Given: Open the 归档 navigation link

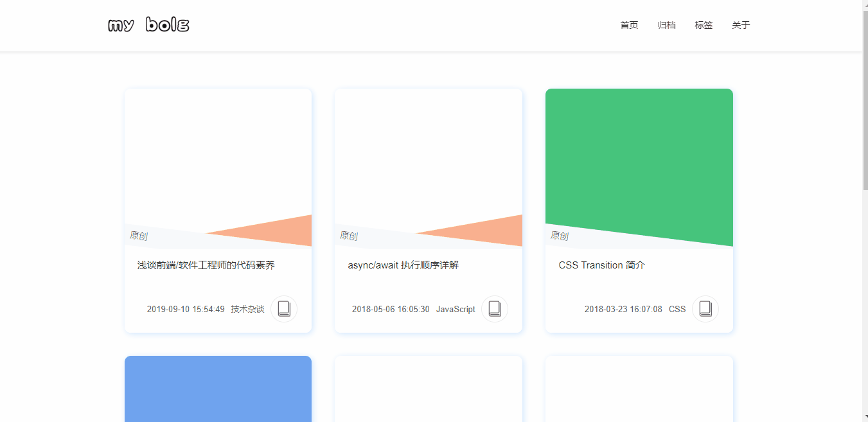Looking at the screenshot, I should [x=666, y=25].
